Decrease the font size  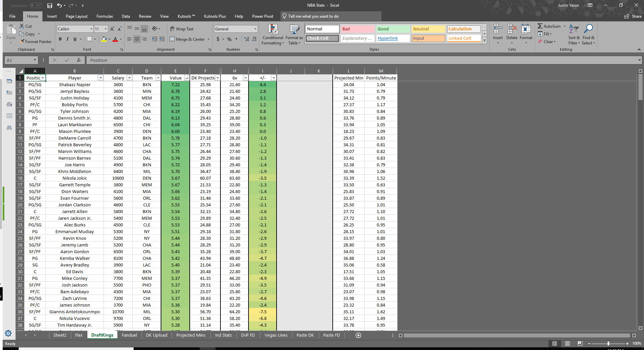click(x=120, y=29)
